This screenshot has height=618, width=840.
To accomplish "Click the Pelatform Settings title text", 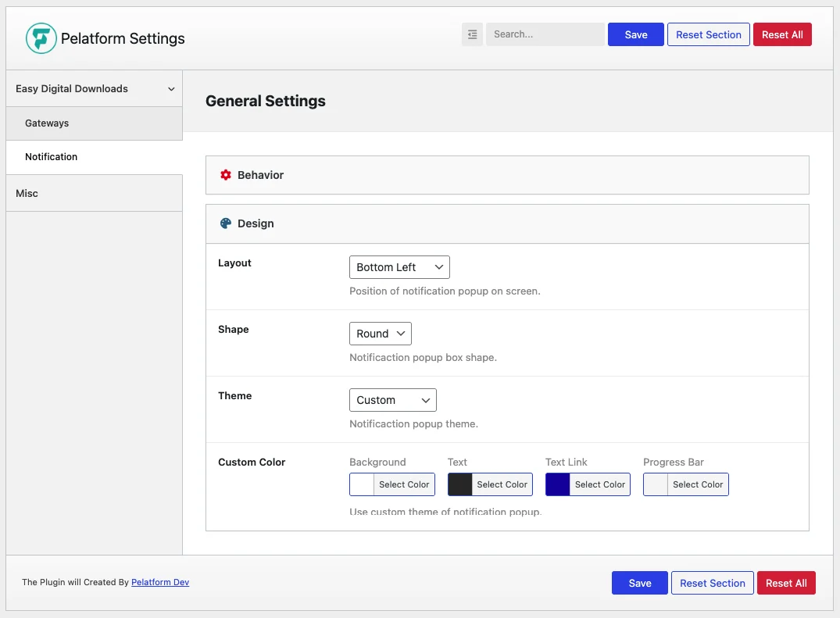I will click(x=123, y=38).
